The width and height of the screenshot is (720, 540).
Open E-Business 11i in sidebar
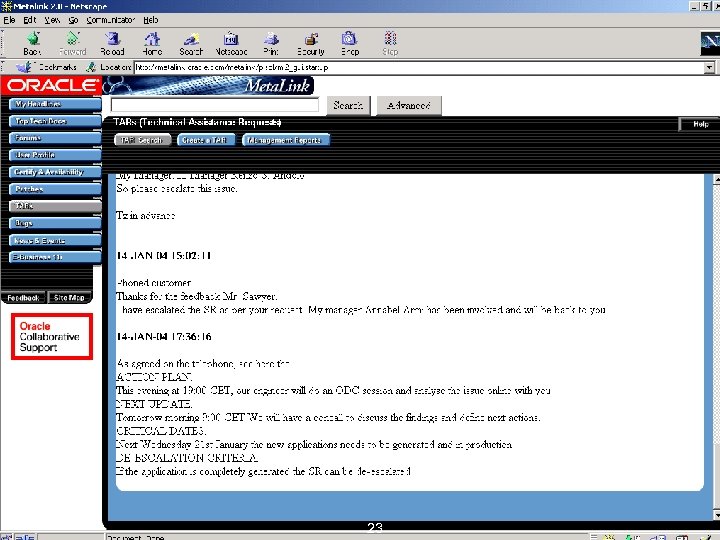tap(55, 257)
